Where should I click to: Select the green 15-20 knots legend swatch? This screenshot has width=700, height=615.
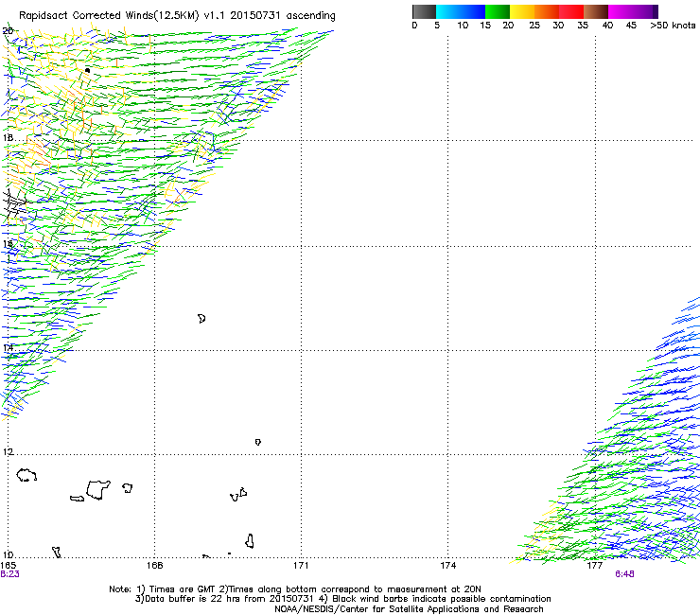(x=498, y=11)
